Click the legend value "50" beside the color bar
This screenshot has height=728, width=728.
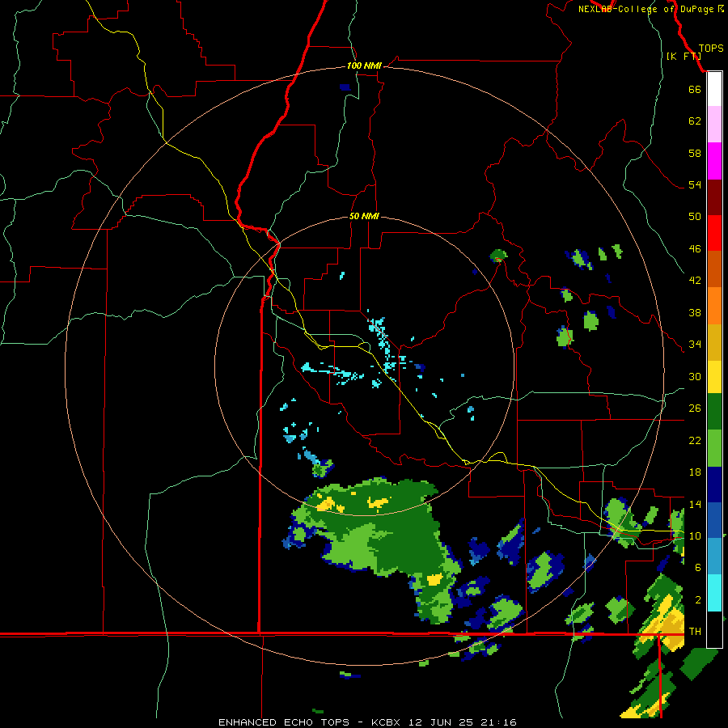(695, 217)
